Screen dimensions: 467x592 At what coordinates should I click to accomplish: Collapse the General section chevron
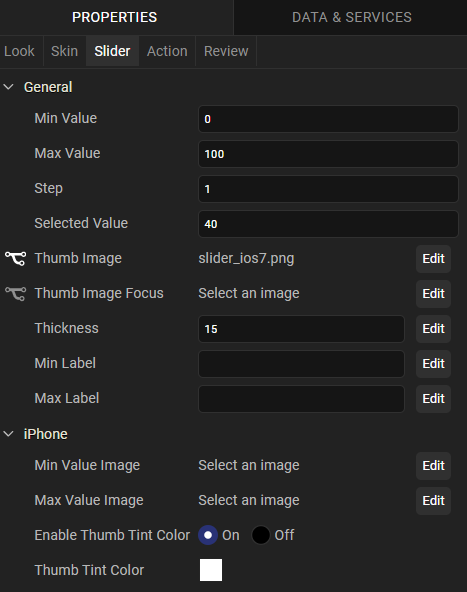(8, 87)
